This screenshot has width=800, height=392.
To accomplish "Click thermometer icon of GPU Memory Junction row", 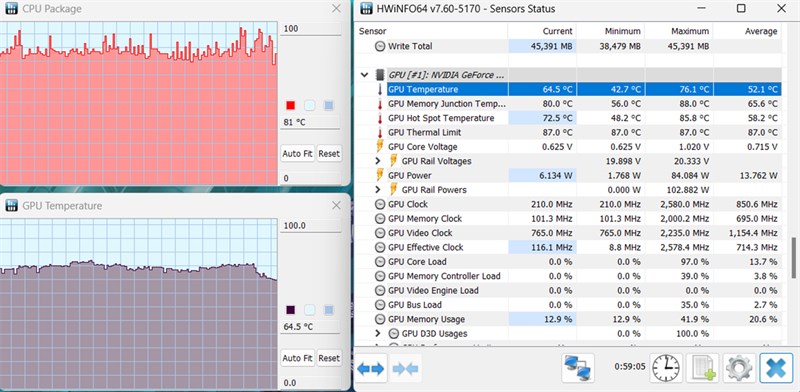I will (380, 104).
